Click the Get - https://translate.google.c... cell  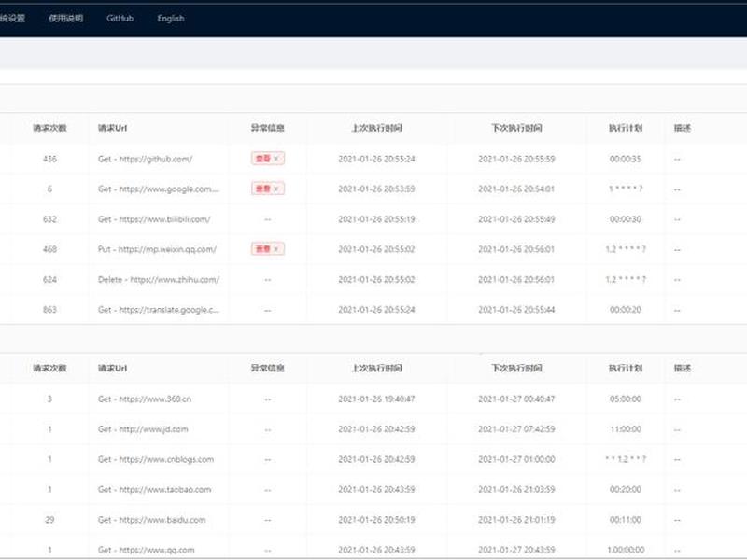pyautogui.click(x=159, y=310)
